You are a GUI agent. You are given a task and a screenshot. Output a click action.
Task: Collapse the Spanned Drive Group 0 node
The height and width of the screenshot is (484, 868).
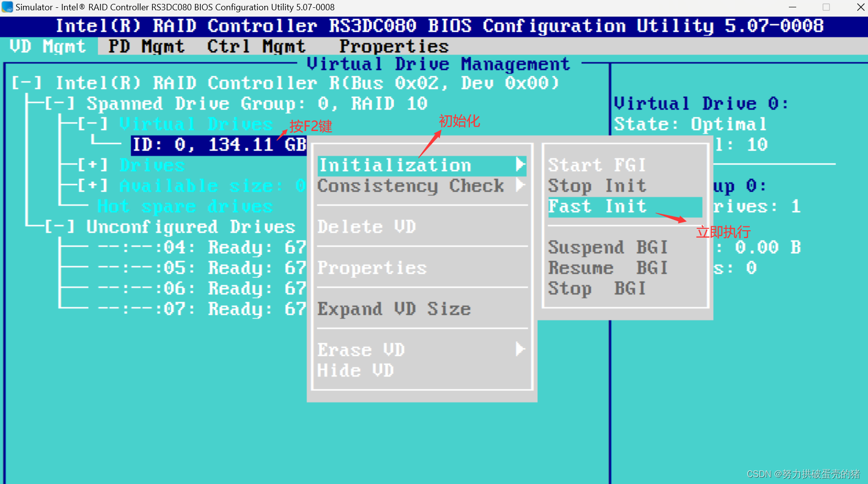click(60, 104)
